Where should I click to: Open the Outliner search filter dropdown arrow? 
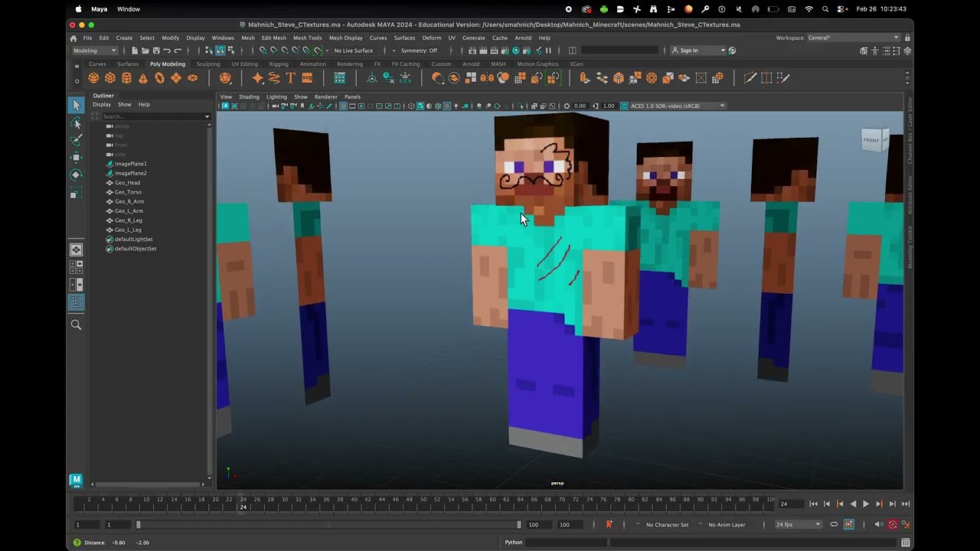[x=207, y=116]
